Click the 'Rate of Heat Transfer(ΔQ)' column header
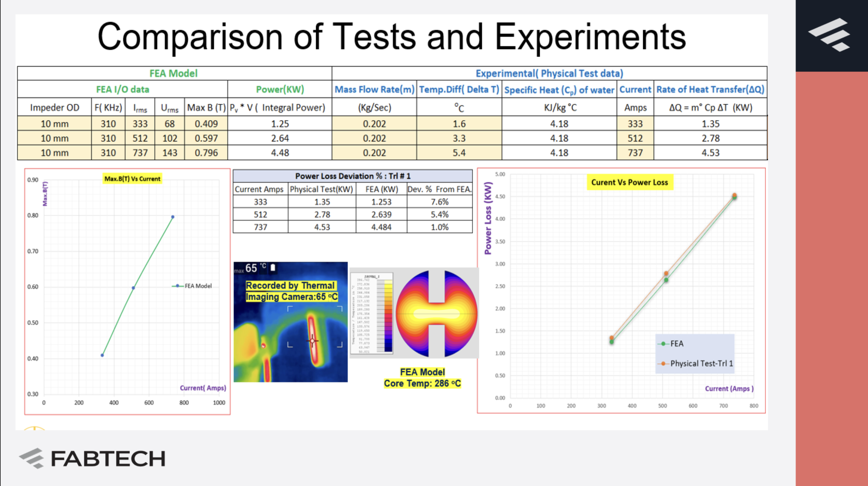This screenshot has width=868, height=486. pos(710,89)
